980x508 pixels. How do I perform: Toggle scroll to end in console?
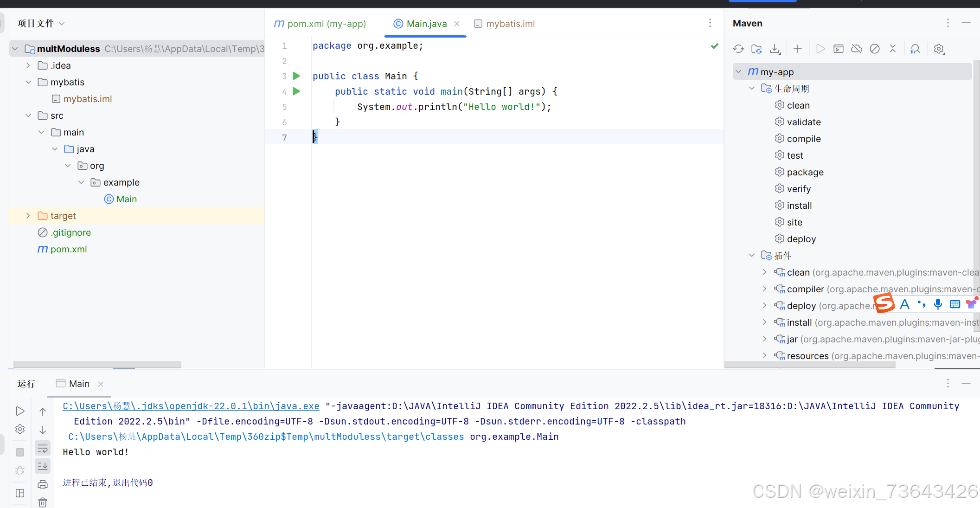pos(43,466)
